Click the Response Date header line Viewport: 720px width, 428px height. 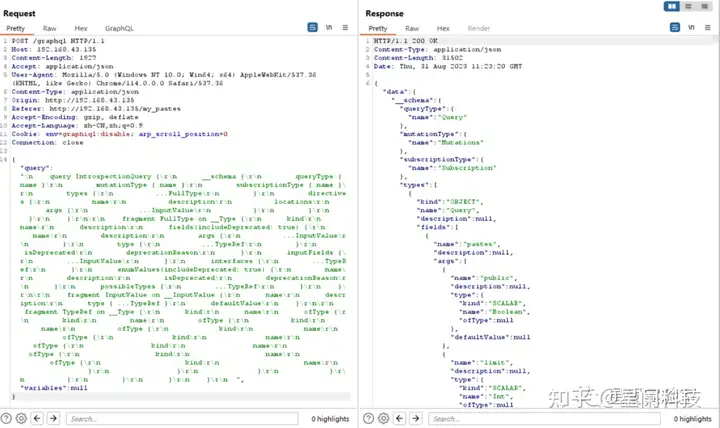click(x=448, y=66)
